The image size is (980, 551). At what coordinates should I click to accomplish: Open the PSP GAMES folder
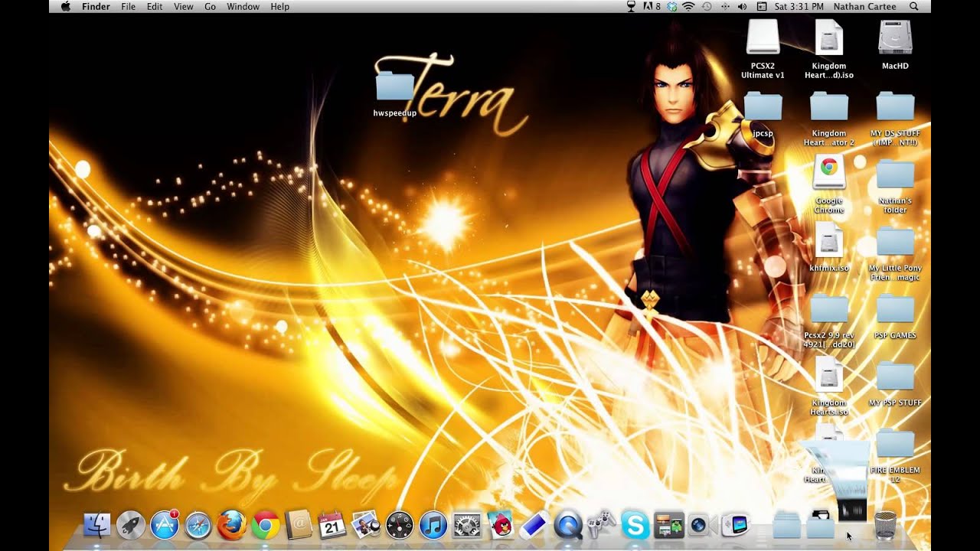point(895,308)
